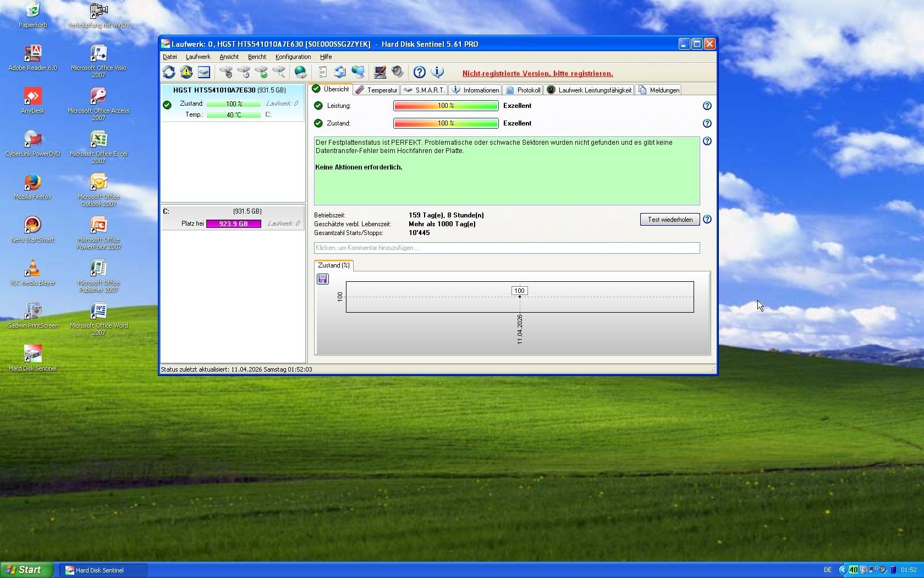Click the disk-with-green-checkmark test icon

coord(261,72)
